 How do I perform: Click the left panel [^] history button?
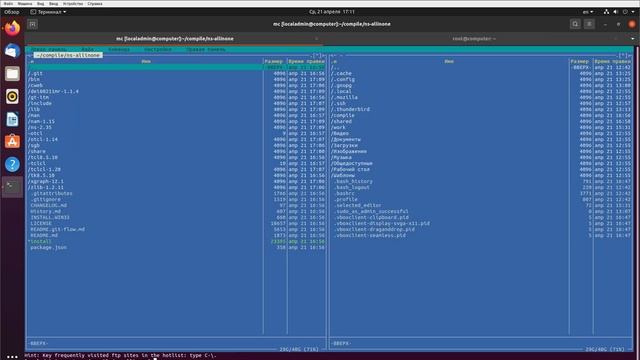click(317, 55)
